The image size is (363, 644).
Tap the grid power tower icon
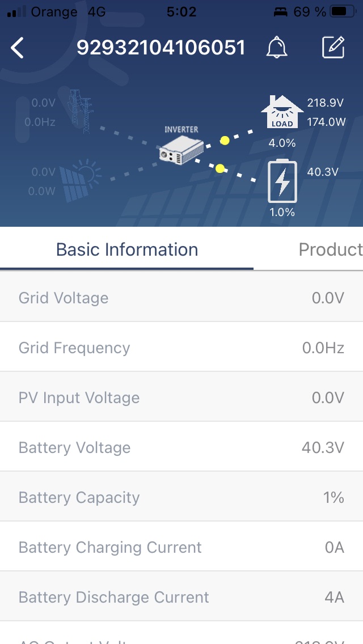click(x=79, y=111)
